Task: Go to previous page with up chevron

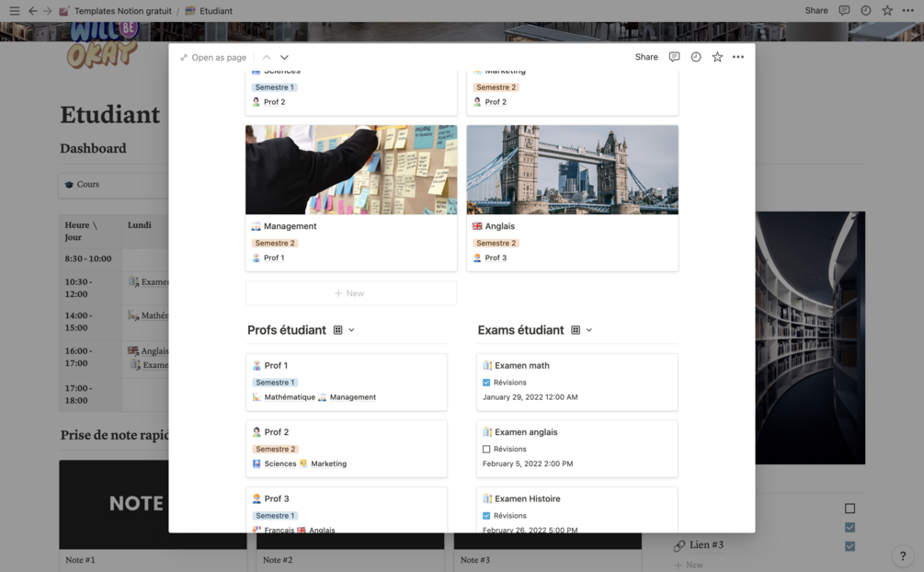Action: [x=267, y=57]
